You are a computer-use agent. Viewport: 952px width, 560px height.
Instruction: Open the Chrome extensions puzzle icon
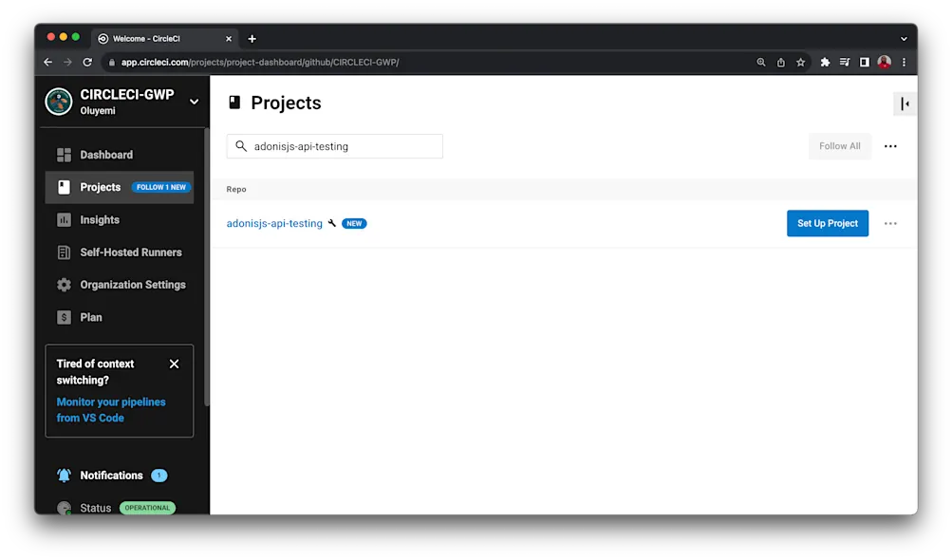[825, 61]
